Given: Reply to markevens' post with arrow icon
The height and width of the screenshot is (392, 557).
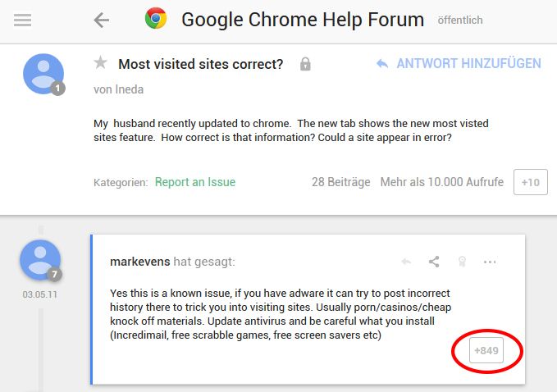Looking at the screenshot, I should (406, 262).
